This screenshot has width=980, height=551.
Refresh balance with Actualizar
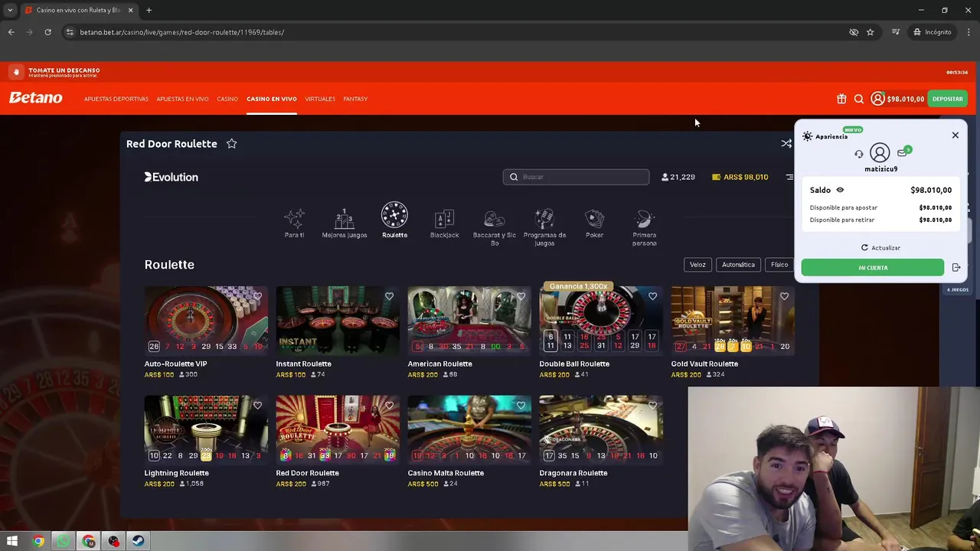(x=880, y=248)
